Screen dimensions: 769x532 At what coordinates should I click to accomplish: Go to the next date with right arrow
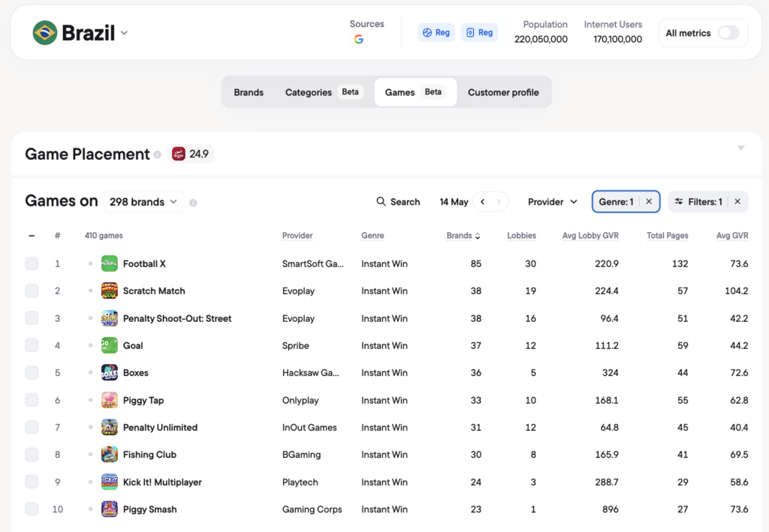[499, 202]
